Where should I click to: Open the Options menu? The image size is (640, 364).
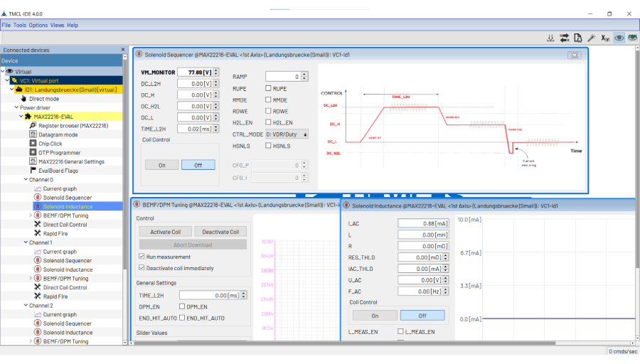point(38,26)
